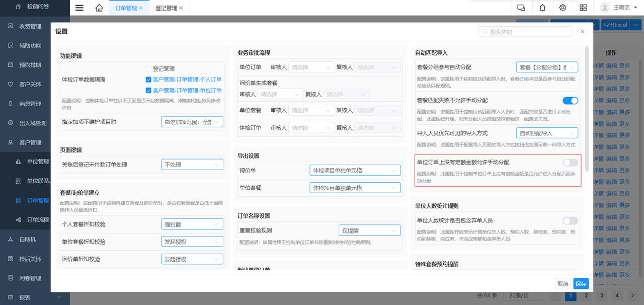Image resolution: width=644 pixels, height=305 pixels.
Task: Disable 套餐匹配失败不允许手动分配 switch
Action: 570,101
